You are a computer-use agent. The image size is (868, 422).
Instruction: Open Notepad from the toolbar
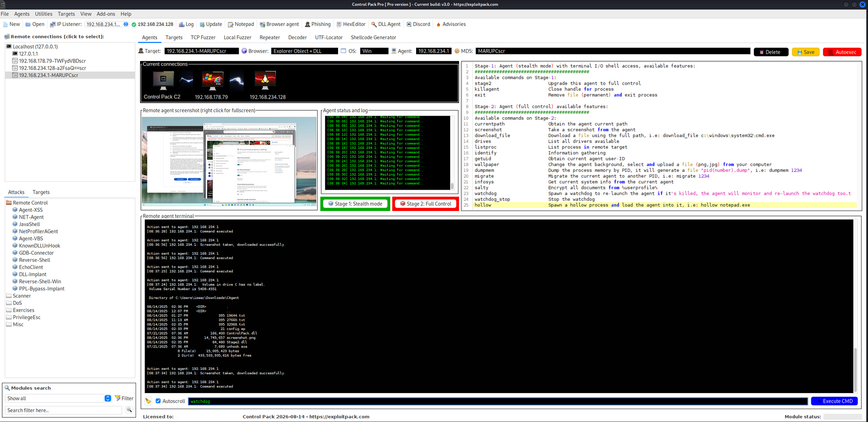point(241,25)
